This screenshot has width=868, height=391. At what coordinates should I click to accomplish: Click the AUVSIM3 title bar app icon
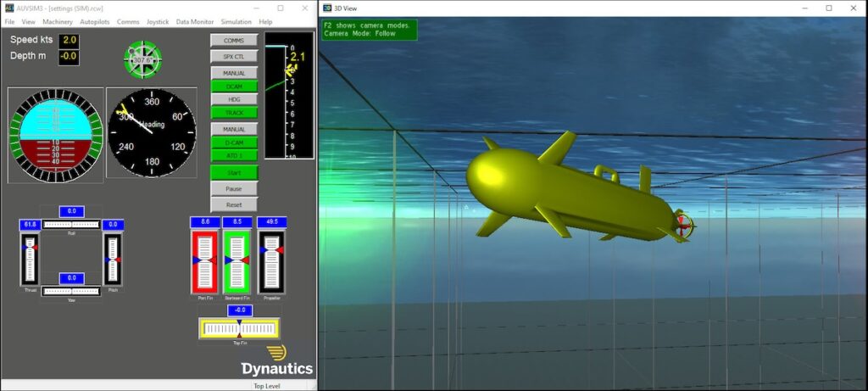tap(8, 8)
